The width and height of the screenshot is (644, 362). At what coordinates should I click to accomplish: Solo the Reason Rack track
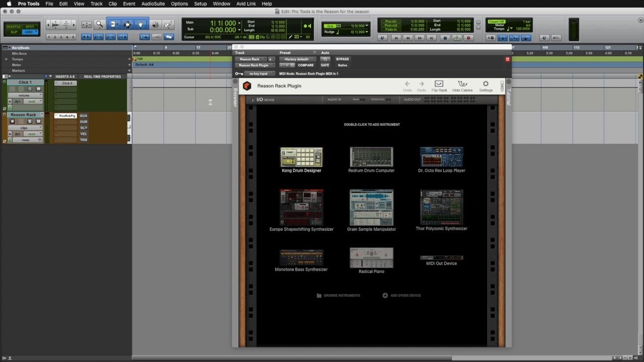30,121
